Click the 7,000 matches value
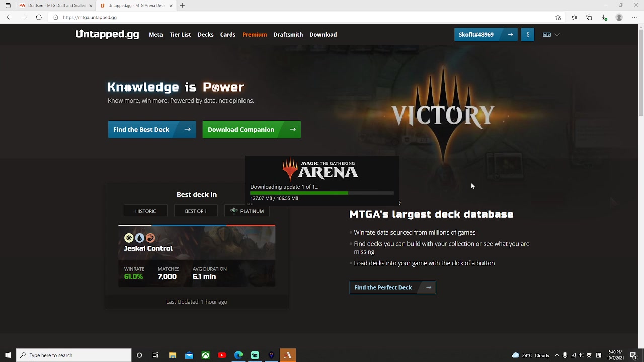The height and width of the screenshot is (362, 644). [x=167, y=277]
